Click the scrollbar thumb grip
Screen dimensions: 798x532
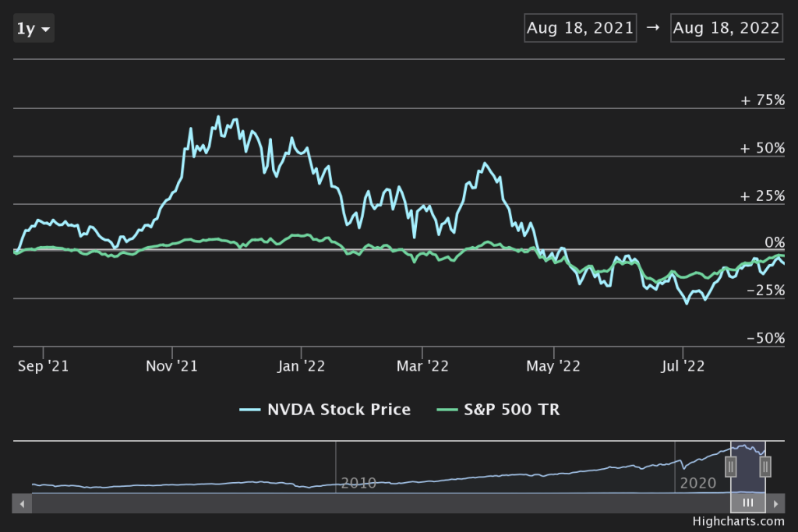(748, 503)
